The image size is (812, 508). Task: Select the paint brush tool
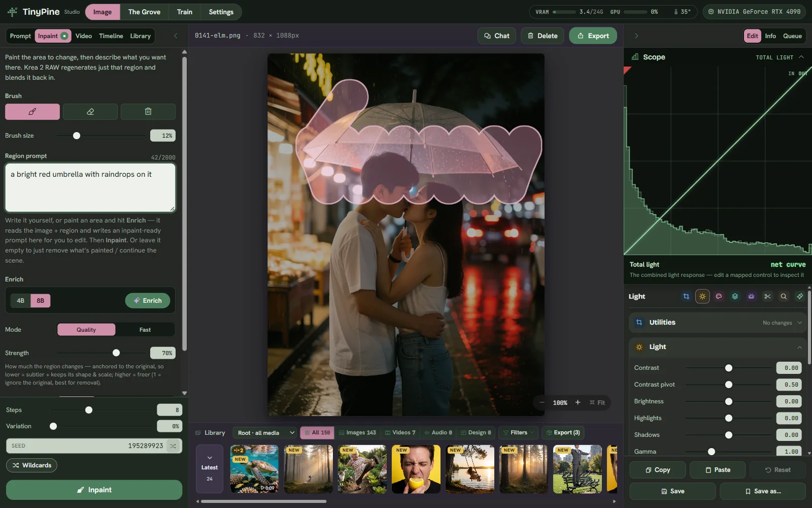[x=32, y=112]
